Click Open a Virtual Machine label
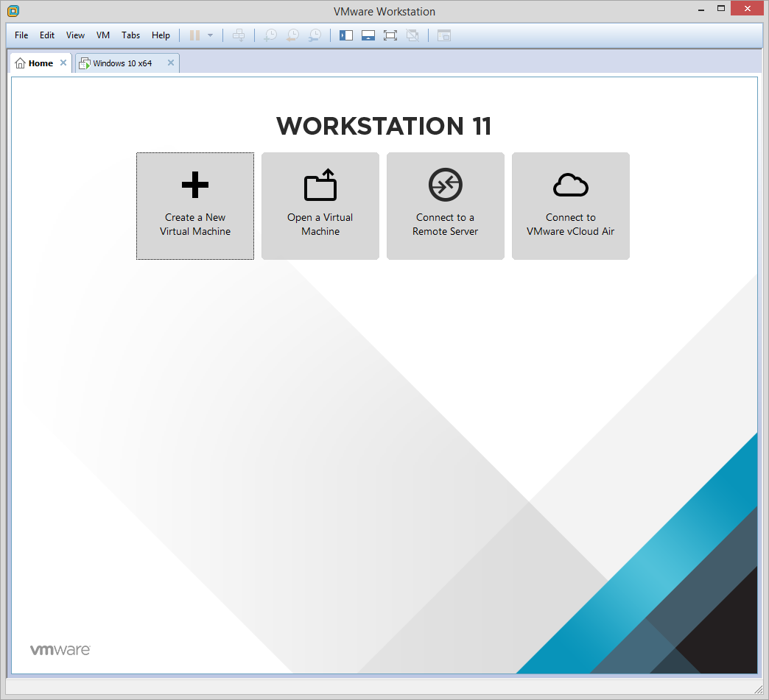 pos(320,224)
